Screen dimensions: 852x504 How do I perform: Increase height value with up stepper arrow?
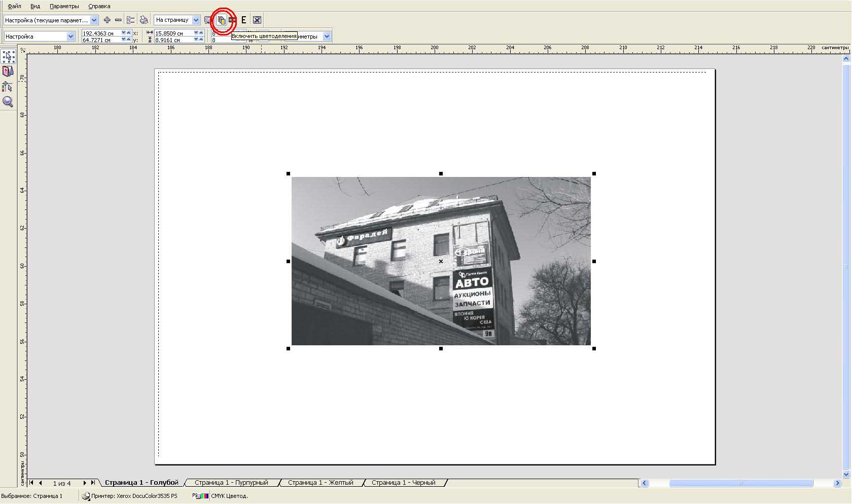pyautogui.click(x=201, y=40)
